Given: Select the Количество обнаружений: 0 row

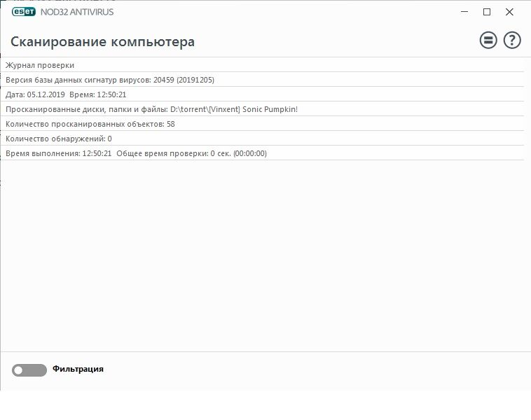Looking at the screenshot, I should (59, 139).
